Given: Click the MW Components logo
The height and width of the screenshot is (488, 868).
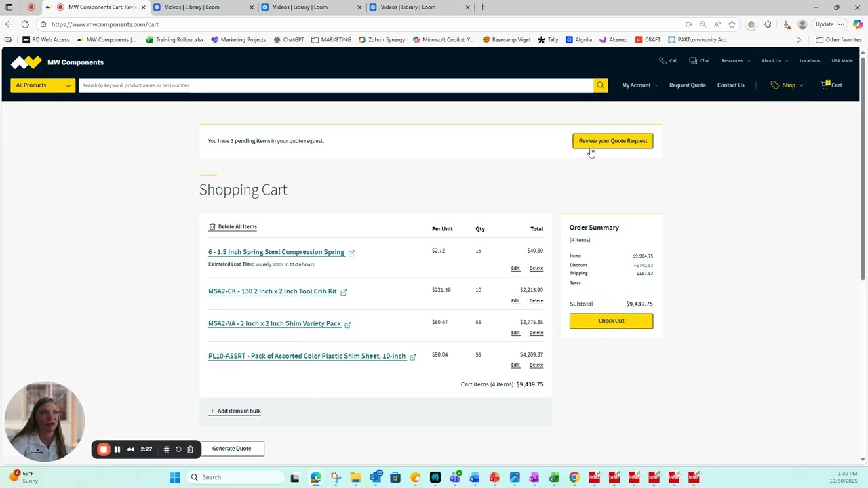Looking at the screenshot, I should click(57, 62).
